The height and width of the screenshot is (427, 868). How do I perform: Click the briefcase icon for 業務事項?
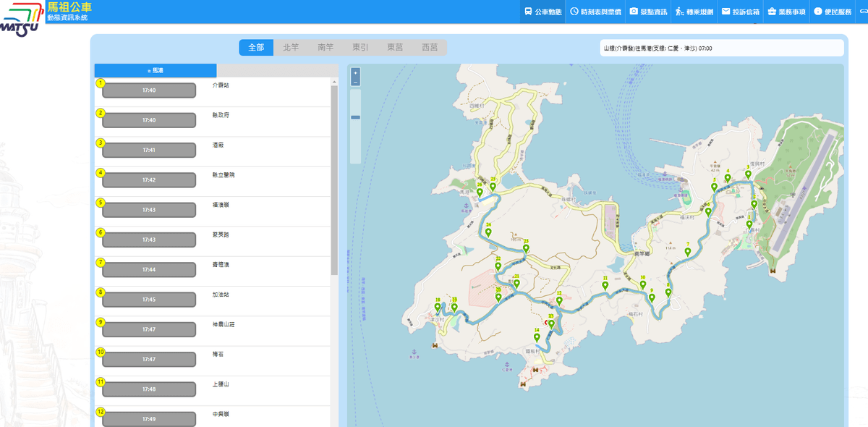772,12
